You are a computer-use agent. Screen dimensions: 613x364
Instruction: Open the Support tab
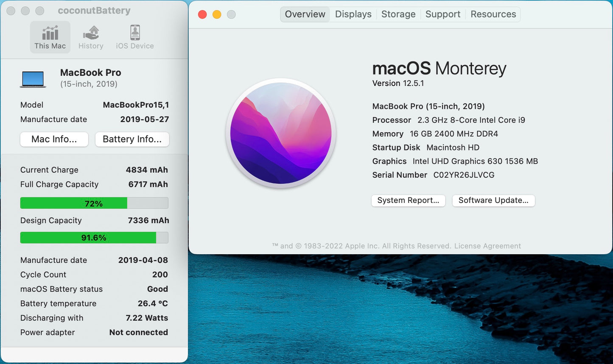pyautogui.click(x=443, y=14)
